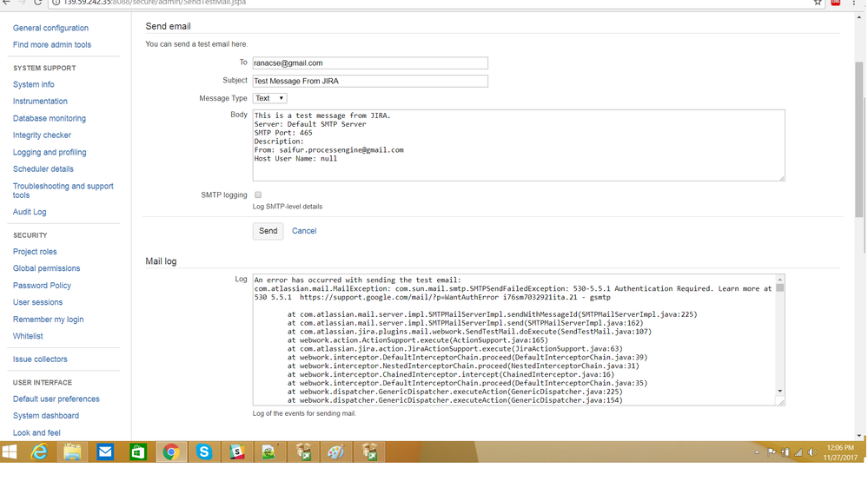Open Look and feel
The height and width of the screenshot is (488, 868).
(36, 432)
